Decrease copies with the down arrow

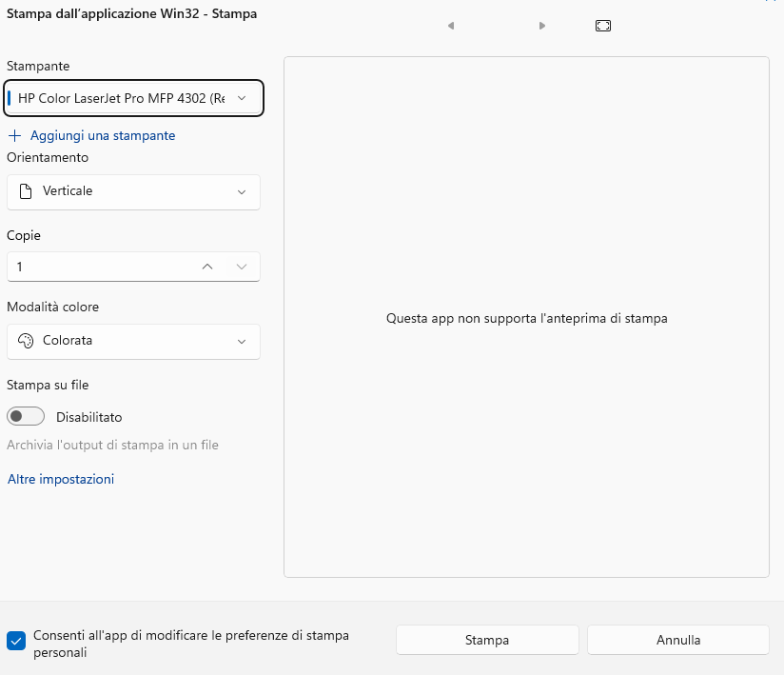point(242,267)
